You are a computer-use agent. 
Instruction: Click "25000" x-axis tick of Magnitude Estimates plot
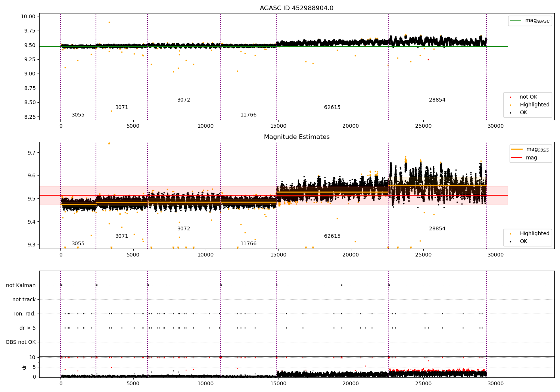[x=423, y=255]
